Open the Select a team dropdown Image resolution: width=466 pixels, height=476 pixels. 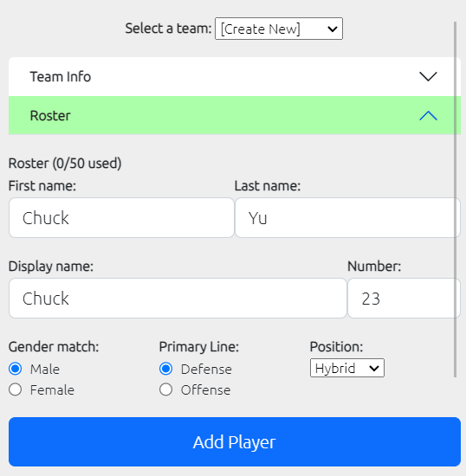pos(279,29)
